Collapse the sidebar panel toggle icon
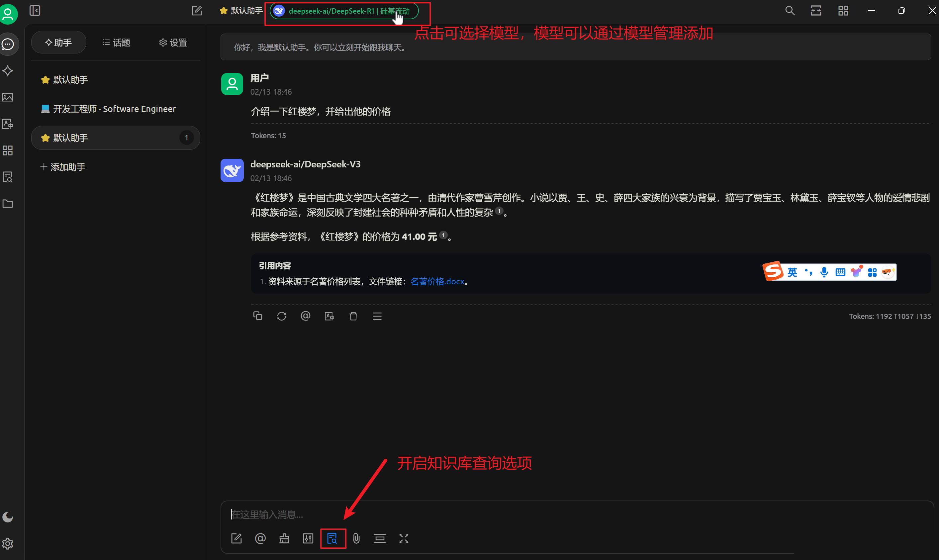 (x=35, y=11)
